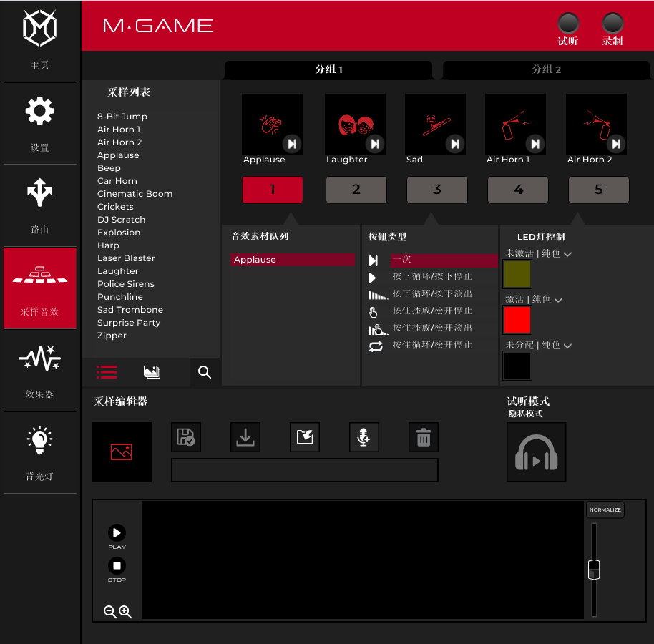Select Zipper in sample list

click(x=112, y=336)
